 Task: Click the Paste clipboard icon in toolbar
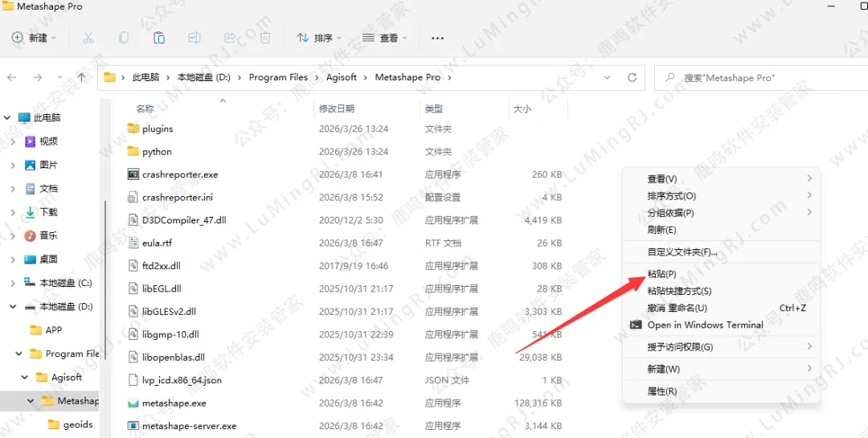tap(159, 38)
